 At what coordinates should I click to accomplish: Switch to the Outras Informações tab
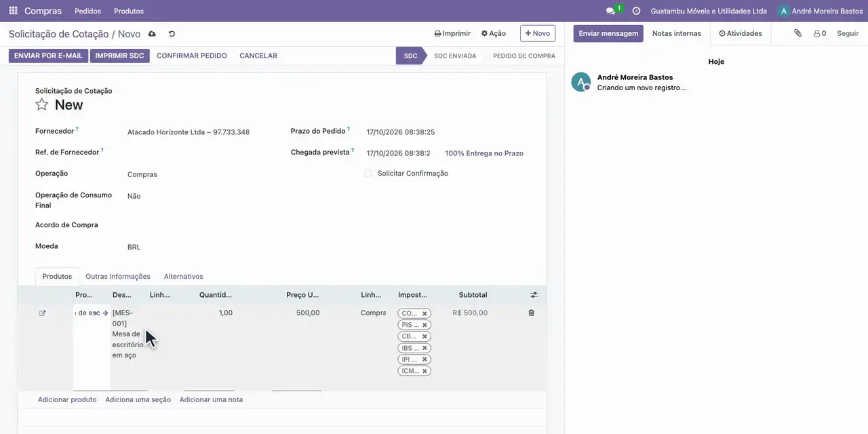pos(118,277)
